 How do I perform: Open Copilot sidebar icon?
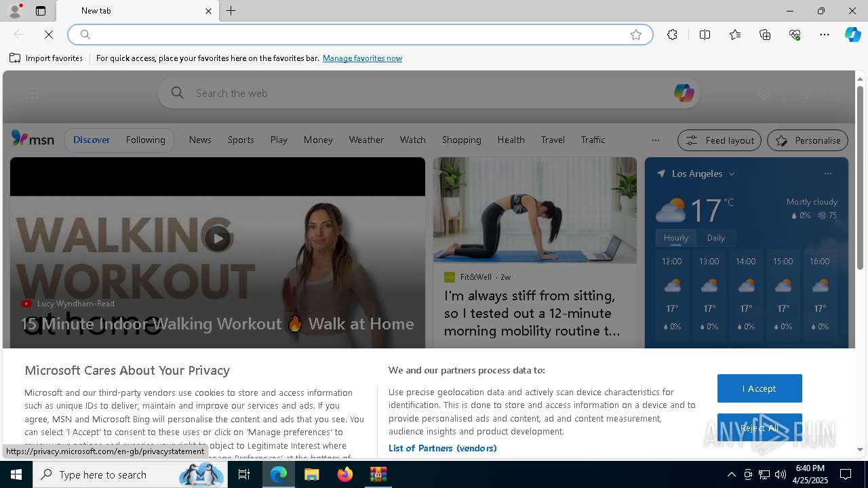[x=852, y=35]
